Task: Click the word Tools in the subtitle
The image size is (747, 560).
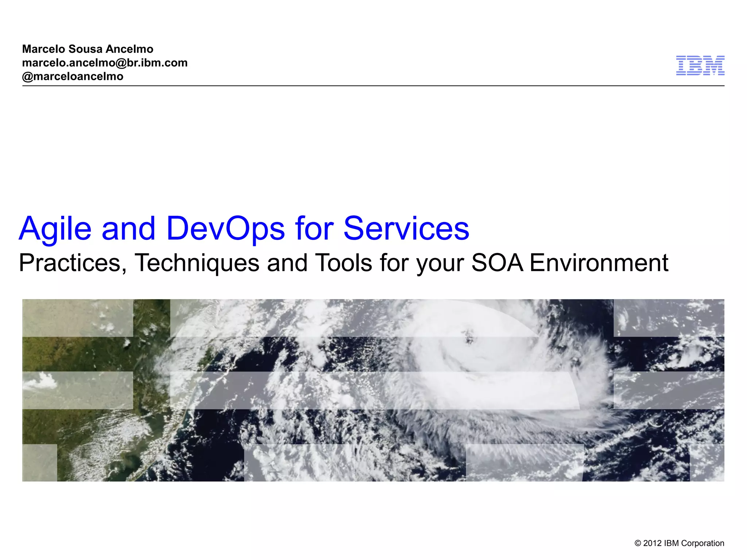Action: pyautogui.click(x=343, y=263)
